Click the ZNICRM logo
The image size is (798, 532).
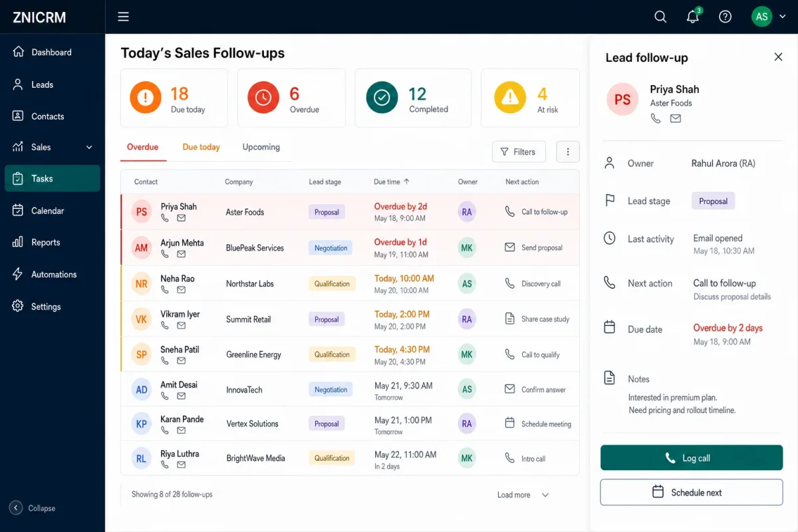point(39,17)
